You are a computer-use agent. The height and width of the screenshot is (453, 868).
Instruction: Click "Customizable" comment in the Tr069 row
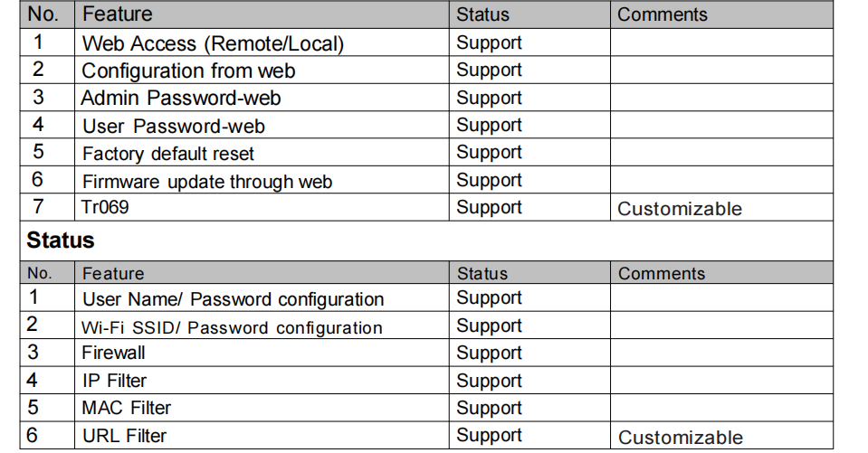680,209
